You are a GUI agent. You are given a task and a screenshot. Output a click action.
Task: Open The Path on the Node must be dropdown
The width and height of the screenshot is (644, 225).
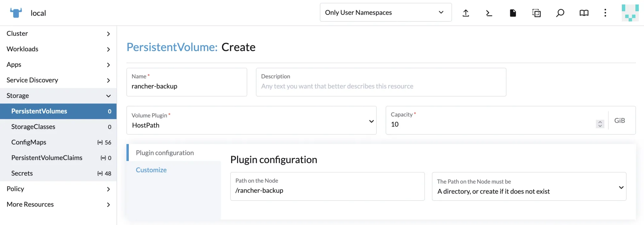pos(529,186)
